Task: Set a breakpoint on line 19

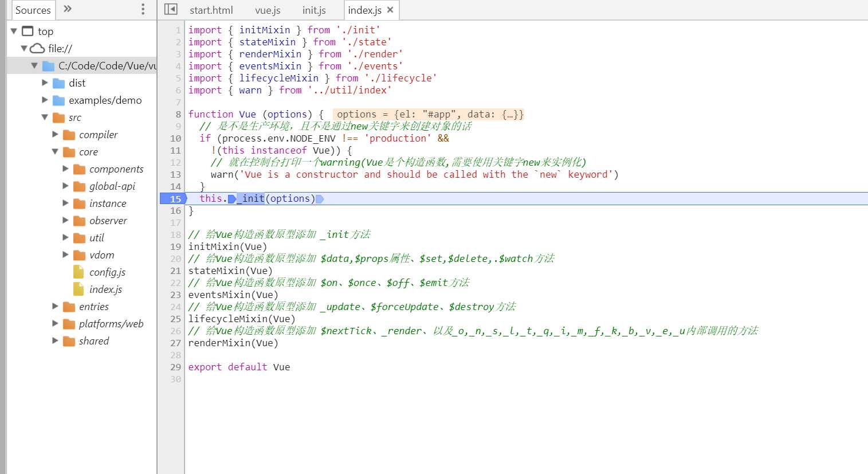Action: click(175, 247)
